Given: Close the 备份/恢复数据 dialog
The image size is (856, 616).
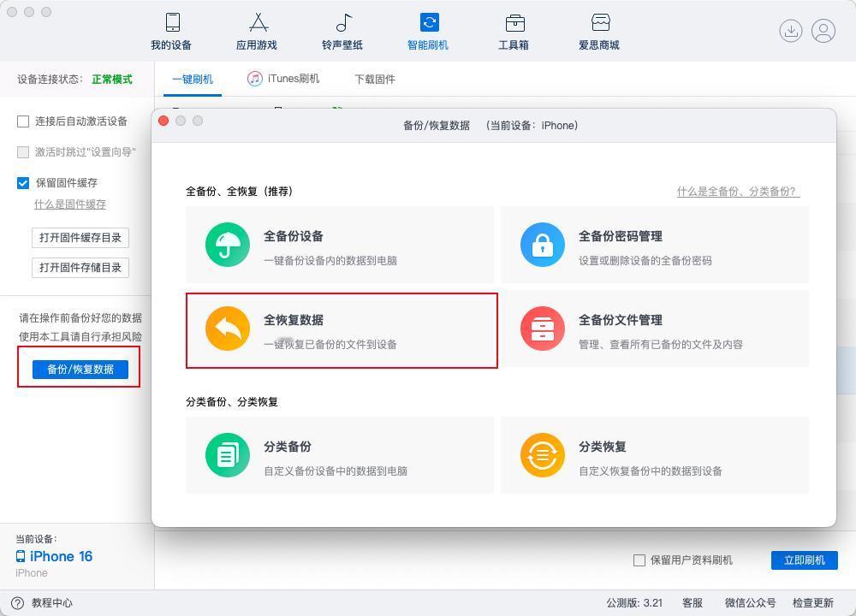Looking at the screenshot, I should click(163, 121).
